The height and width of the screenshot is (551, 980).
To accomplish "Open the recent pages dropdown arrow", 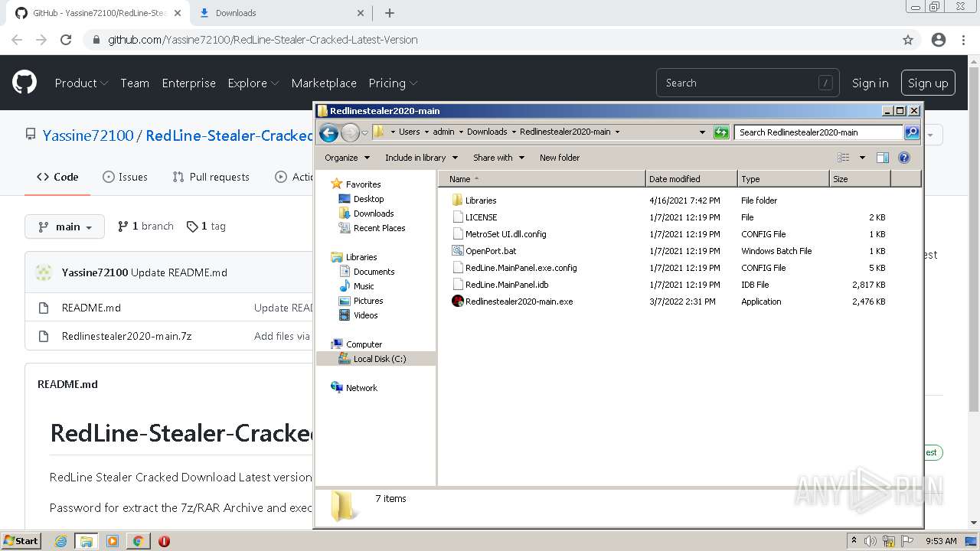I will click(364, 132).
